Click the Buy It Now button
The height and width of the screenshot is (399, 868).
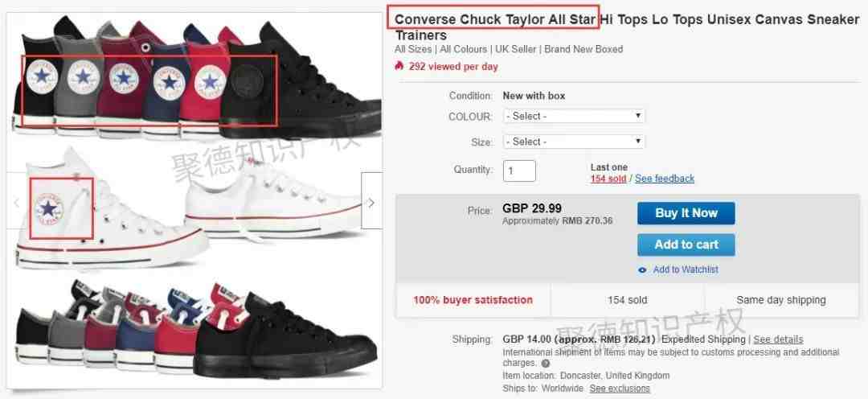coord(686,213)
